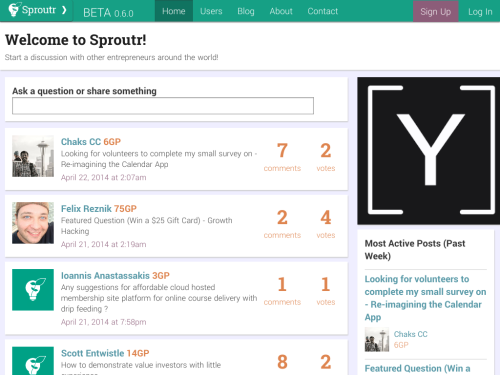Click the April 22, 2014 at 2:07am timestamp
Image resolution: width=500 pixels, height=375 pixels.
pos(103,177)
